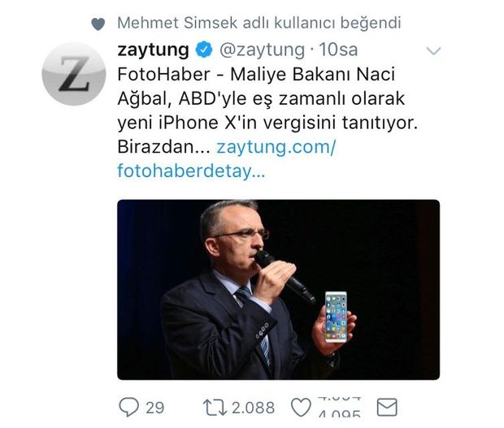
Task: Click the reply count 29
Action: [x=155, y=407]
